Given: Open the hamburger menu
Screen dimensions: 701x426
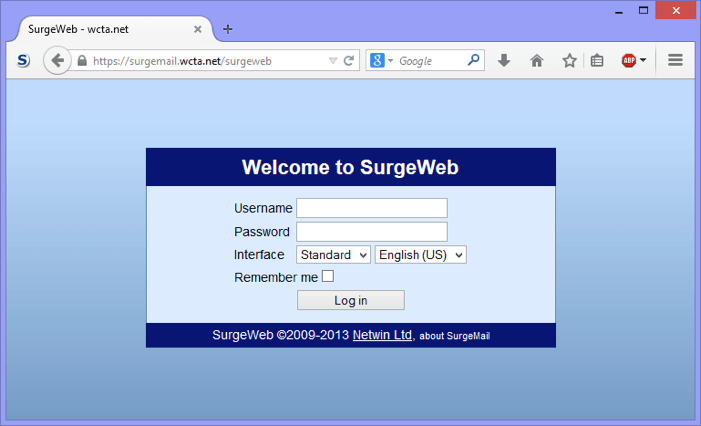Looking at the screenshot, I should click(x=675, y=60).
